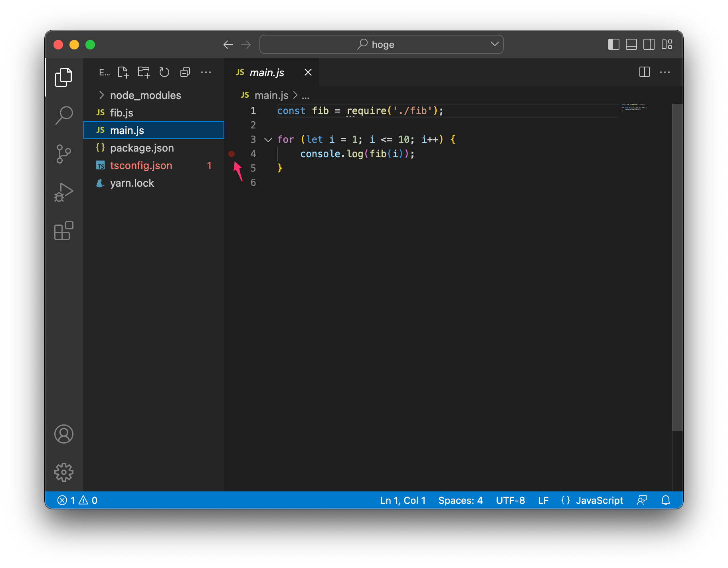
Task: Collapse all folders in Explorer
Action: 185,72
